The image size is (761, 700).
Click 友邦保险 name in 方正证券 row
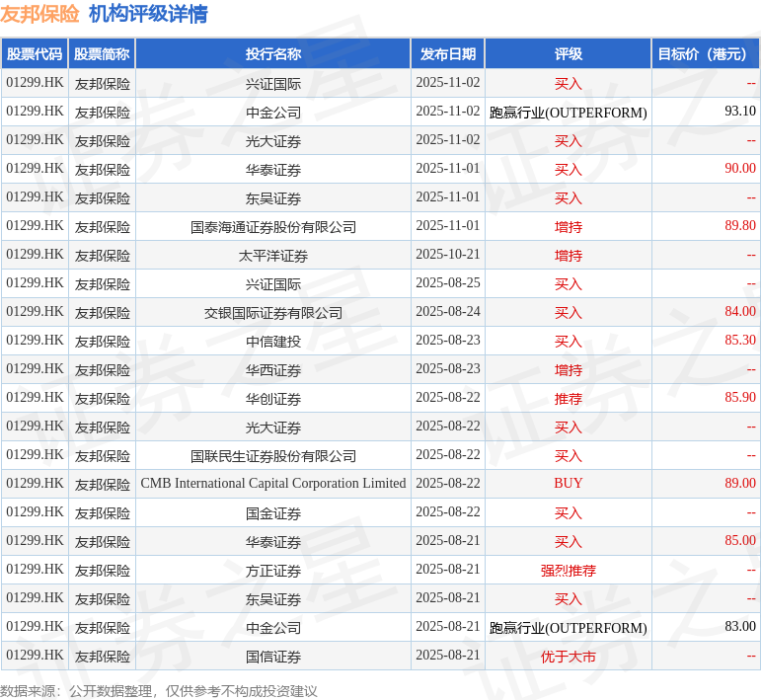102,571
